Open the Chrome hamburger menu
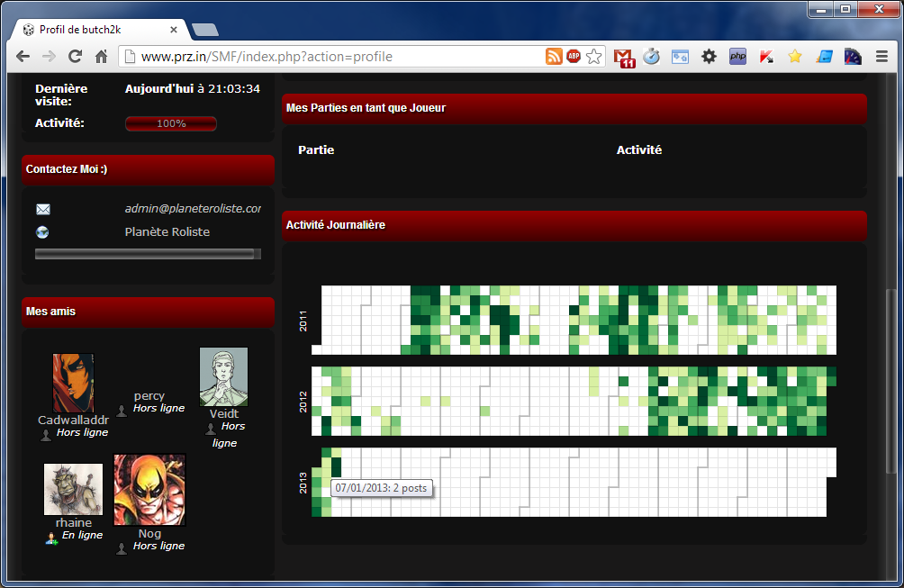The image size is (904, 588). [x=881, y=57]
